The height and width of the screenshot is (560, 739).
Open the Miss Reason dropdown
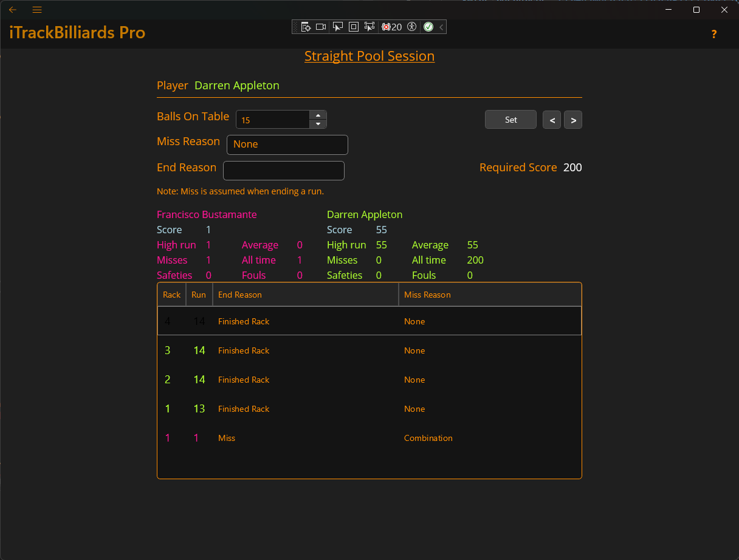tap(287, 145)
